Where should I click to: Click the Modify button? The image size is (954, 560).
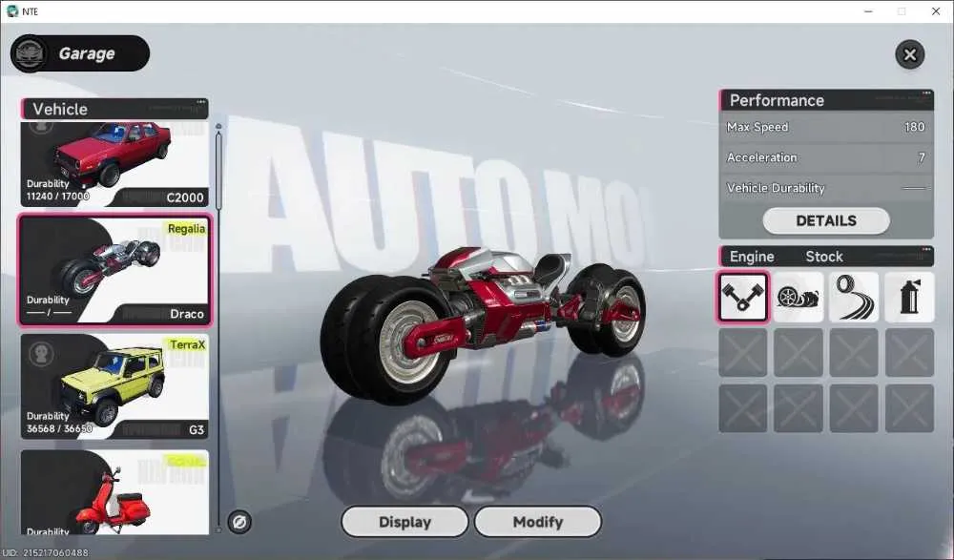tap(538, 522)
